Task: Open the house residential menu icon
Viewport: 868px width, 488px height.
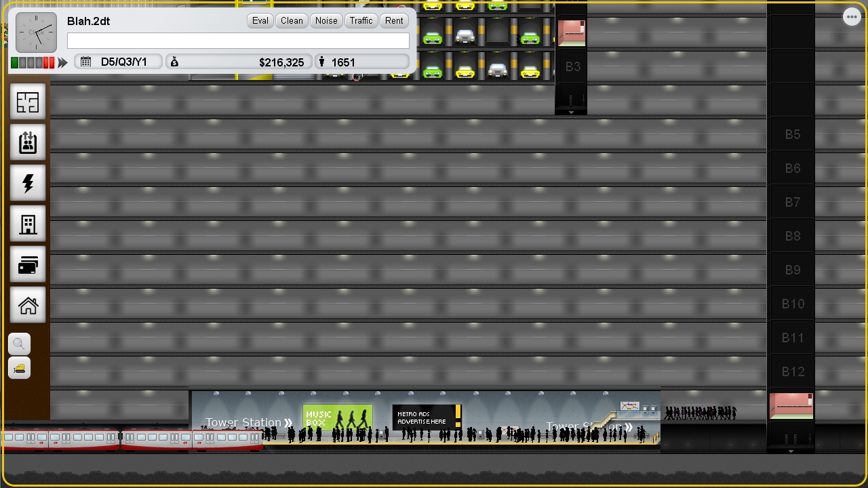Action: click(28, 306)
